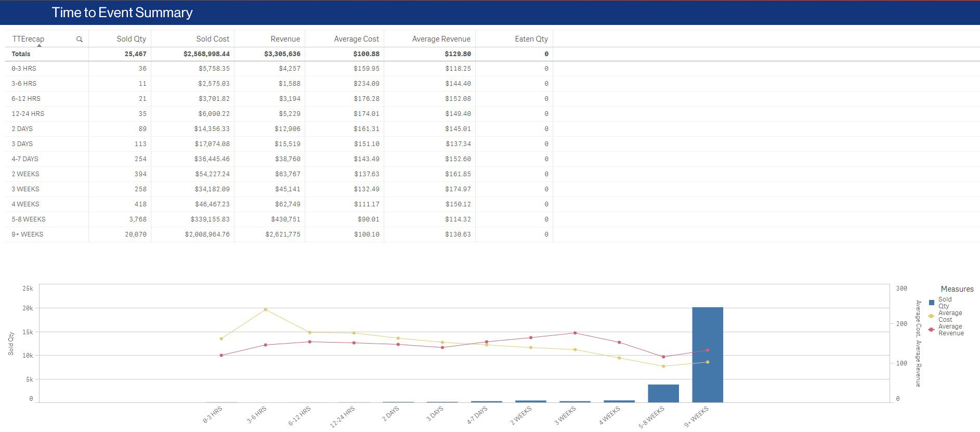This screenshot has height=432, width=980.
Task: Sort table by Sold Qty column header
Action: (x=131, y=39)
